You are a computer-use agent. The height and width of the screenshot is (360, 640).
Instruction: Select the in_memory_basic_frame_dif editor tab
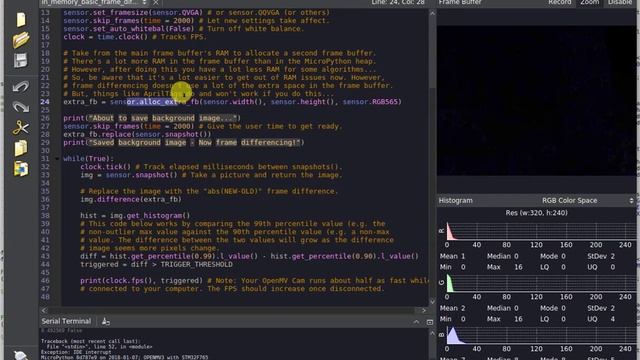click(x=89, y=2)
